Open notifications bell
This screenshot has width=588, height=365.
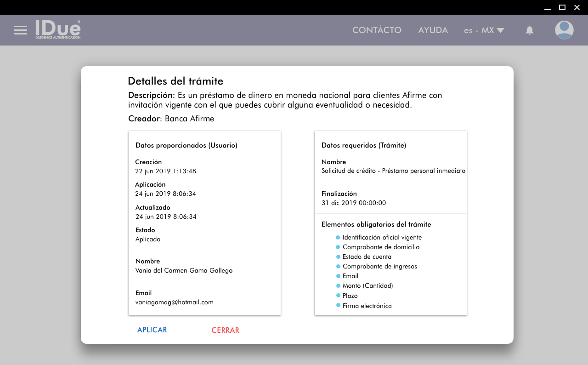529,30
